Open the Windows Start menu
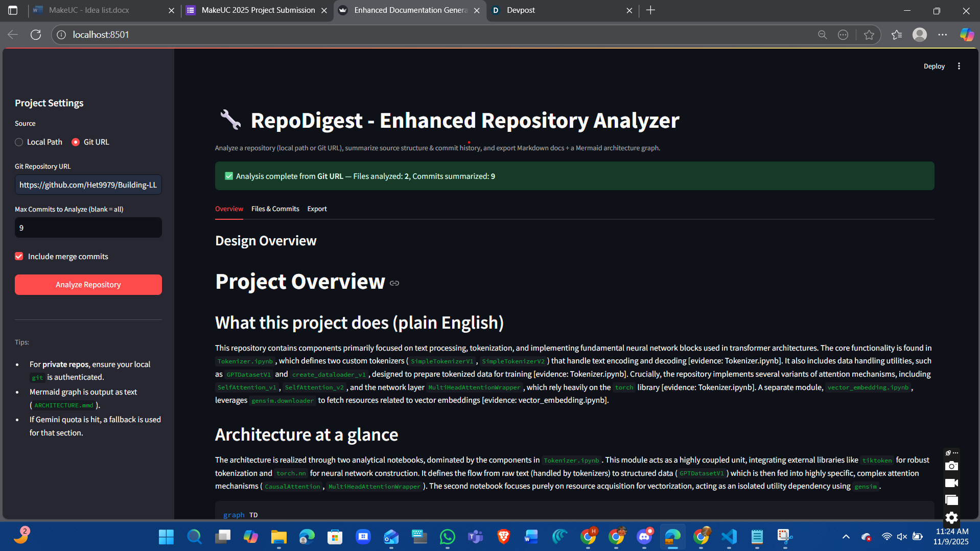This screenshot has height=551, width=980. click(x=166, y=537)
